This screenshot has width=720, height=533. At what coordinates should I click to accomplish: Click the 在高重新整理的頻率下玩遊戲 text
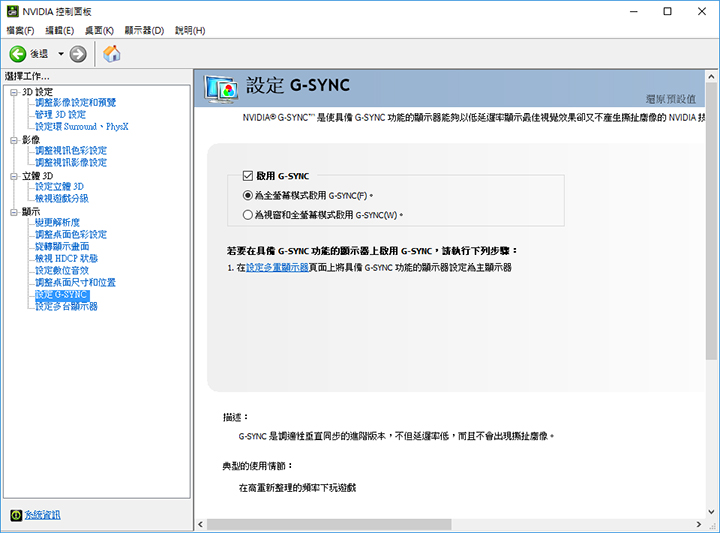coord(298,488)
